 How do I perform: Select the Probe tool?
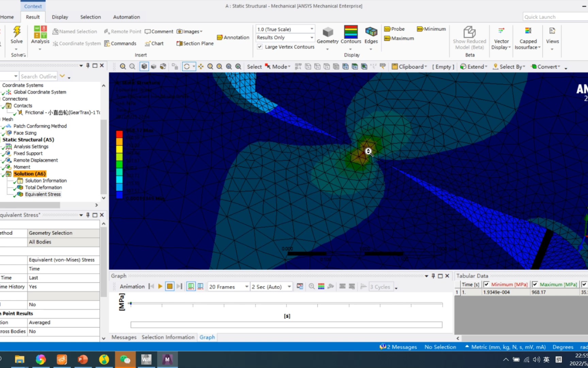[x=394, y=29]
